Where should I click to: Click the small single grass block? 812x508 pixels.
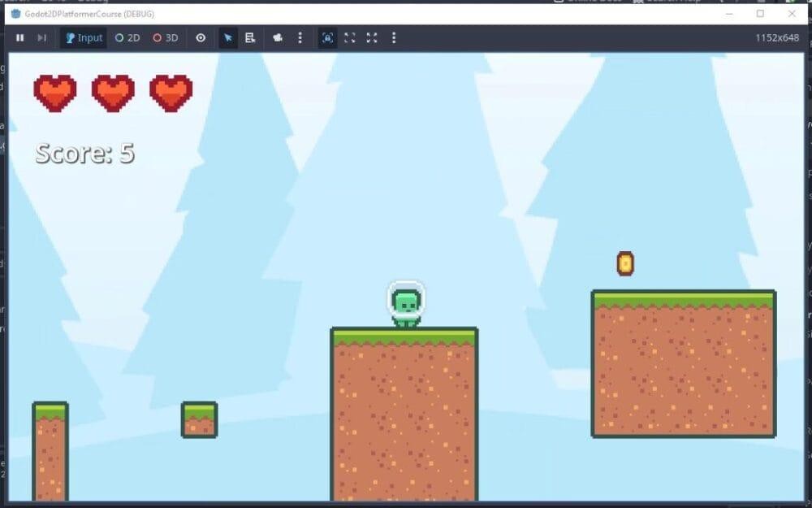pyautogui.click(x=200, y=420)
